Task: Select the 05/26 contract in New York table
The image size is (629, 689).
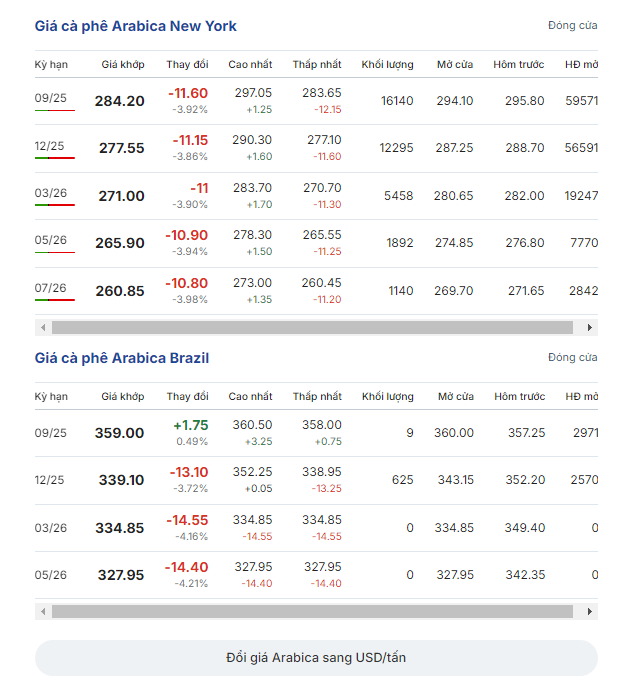Action: (51, 240)
